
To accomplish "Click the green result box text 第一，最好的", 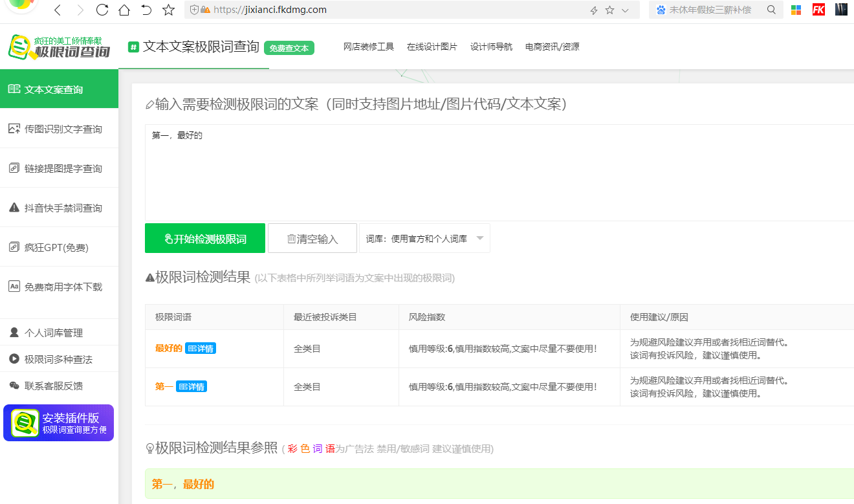I will coord(183,484).
